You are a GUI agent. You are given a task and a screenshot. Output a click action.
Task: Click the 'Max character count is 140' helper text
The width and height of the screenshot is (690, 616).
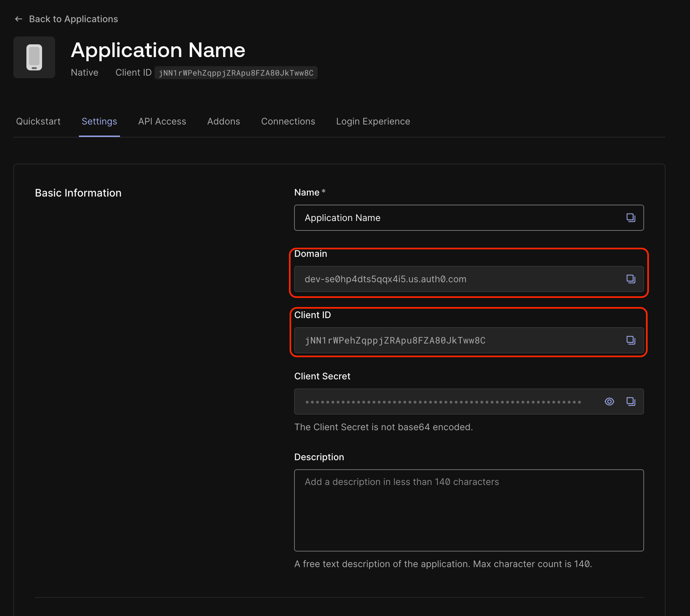[443, 564]
